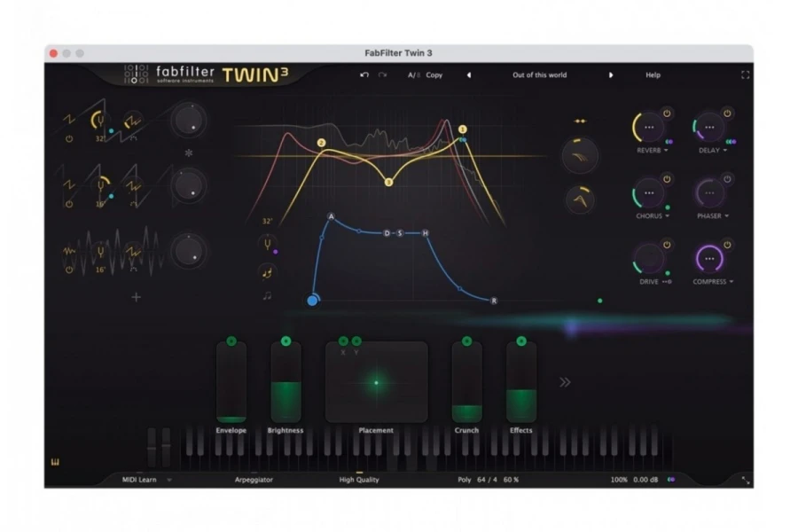Click oscillator 3 unison waveform icon
This screenshot has height=532, width=798.
[133, 252]
